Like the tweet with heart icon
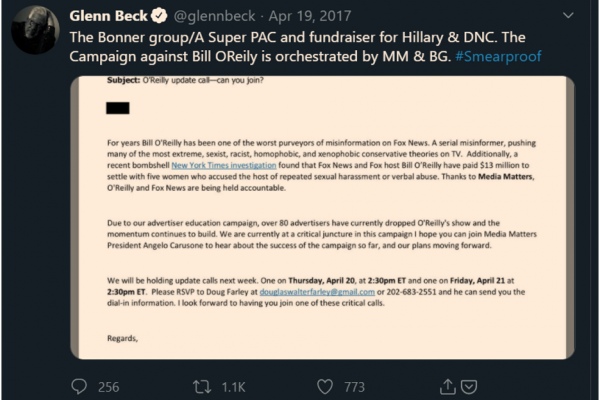This screenshot has width=600, height=400. [323, 386]
